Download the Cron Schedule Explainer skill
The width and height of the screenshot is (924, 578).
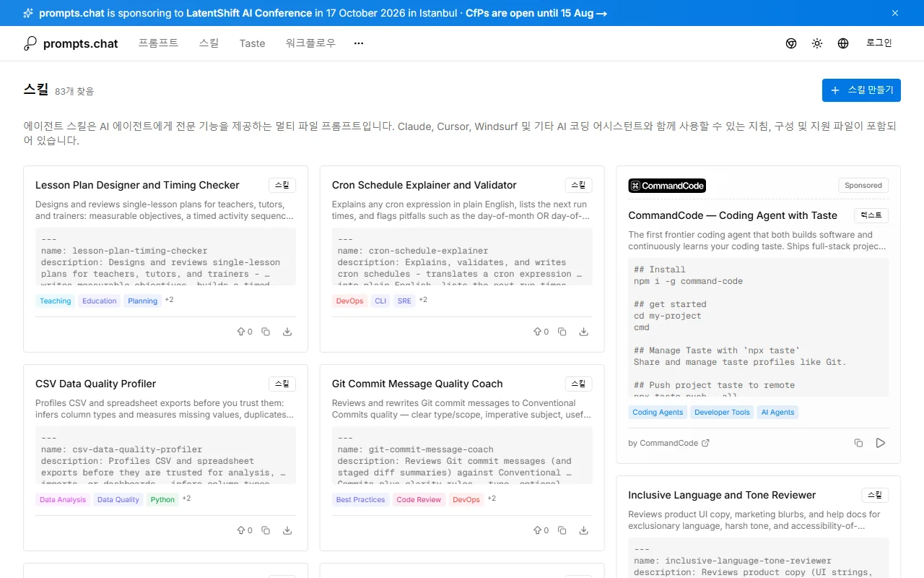coord(584,332)
